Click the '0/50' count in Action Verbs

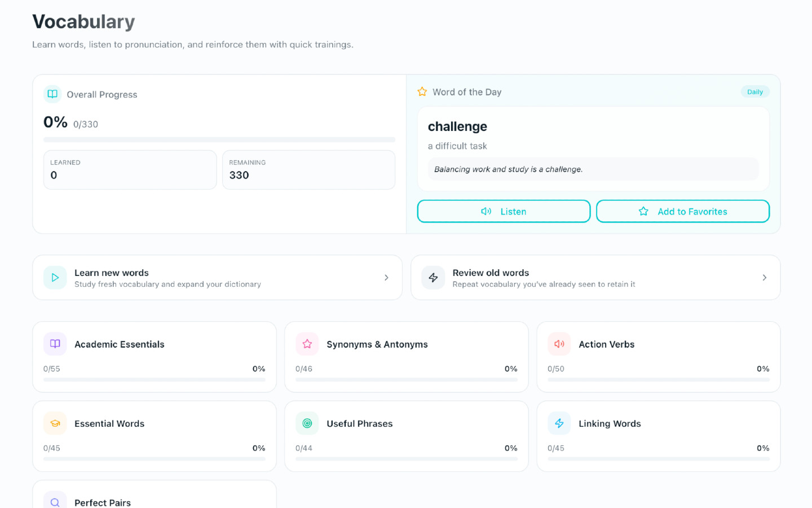click(x=556, y=369)
